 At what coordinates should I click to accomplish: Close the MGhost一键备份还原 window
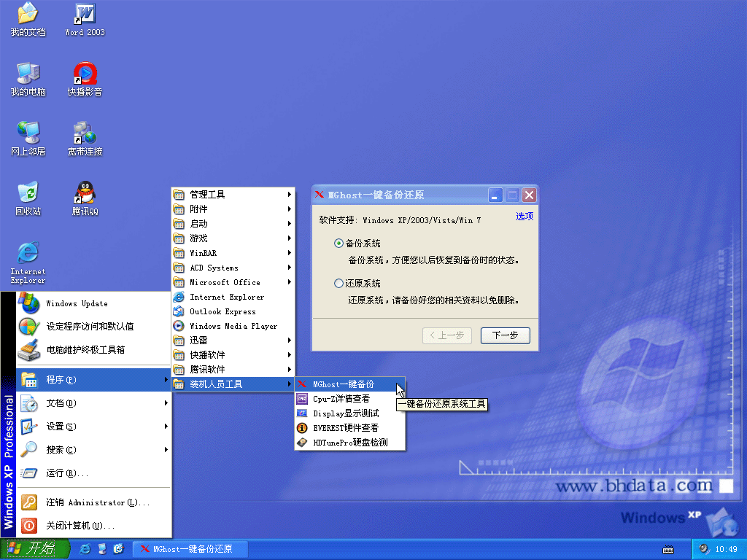tap(529, 195)
